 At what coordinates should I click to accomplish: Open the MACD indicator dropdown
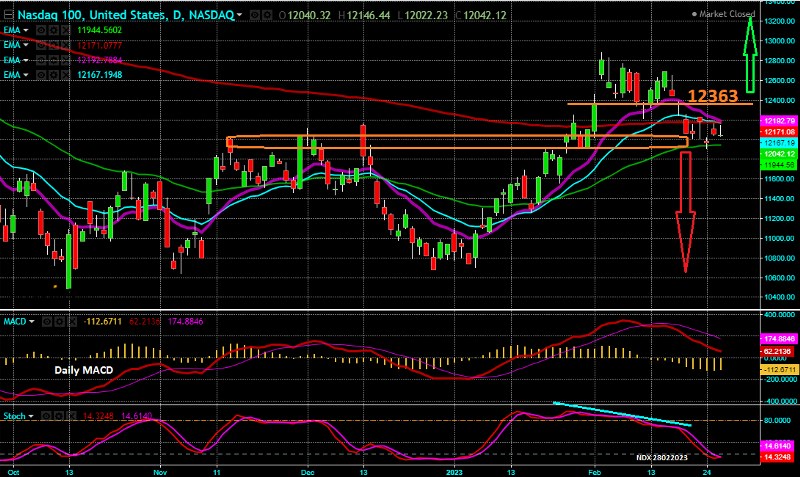pos(32,322)
